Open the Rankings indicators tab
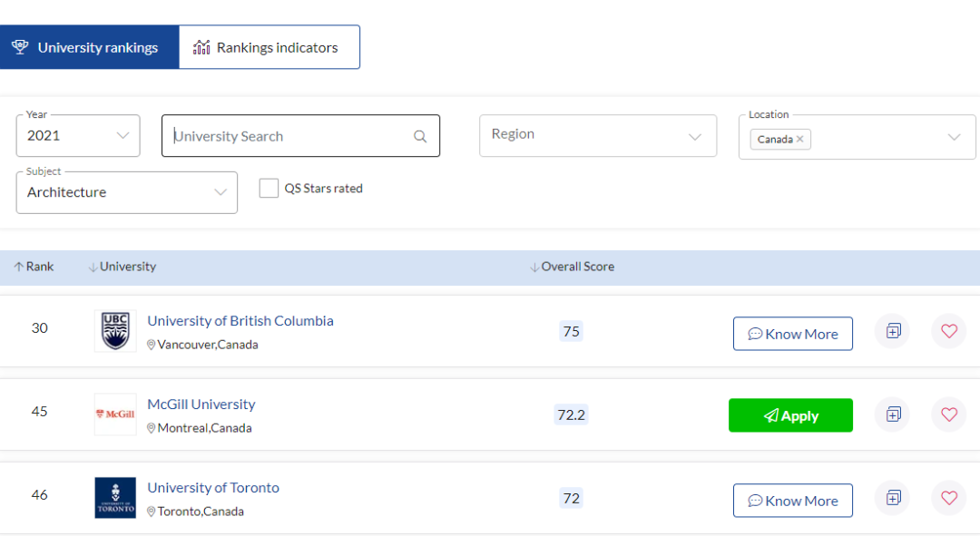Image resolution: width=980 pixels, height=536 pixels. tap(269, 47)
